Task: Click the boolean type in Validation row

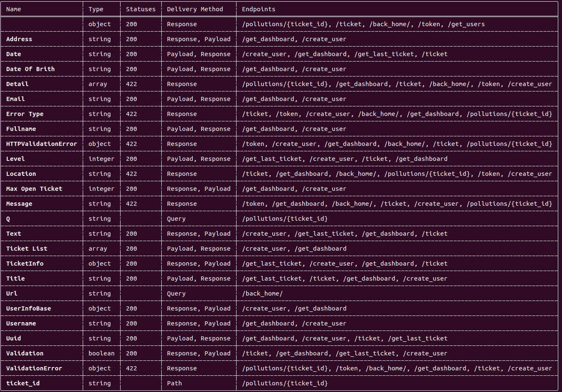Action: coord(101,353)
